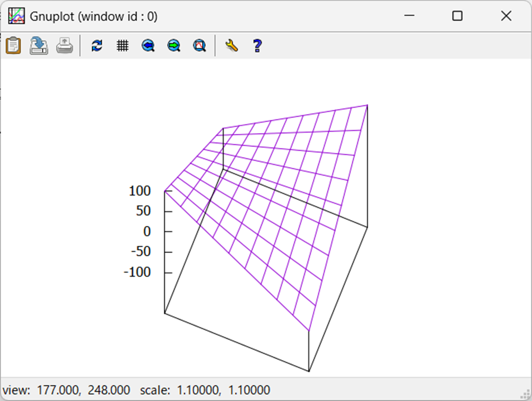Image resolution: width=532 pixels, height=401 pixels.
Task: Open plot settings with the wrench icon
Action: 231,46
